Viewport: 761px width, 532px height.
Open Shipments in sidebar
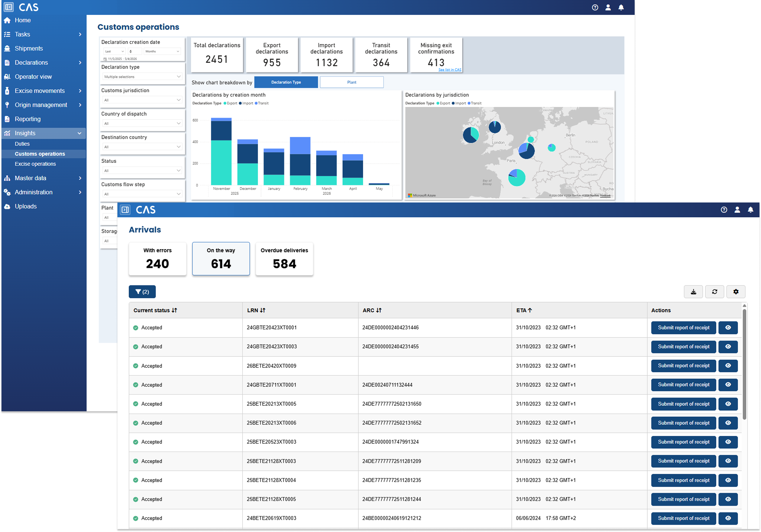[x=29, y=48]
